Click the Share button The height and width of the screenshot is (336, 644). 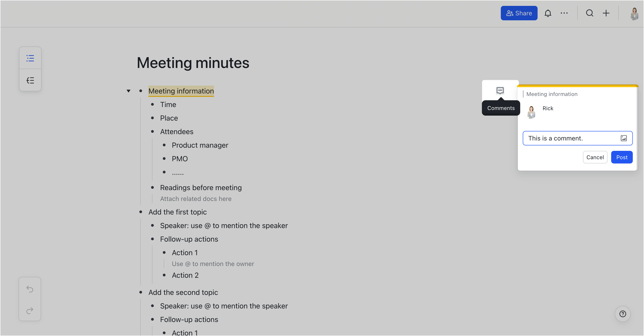(519, 13)
